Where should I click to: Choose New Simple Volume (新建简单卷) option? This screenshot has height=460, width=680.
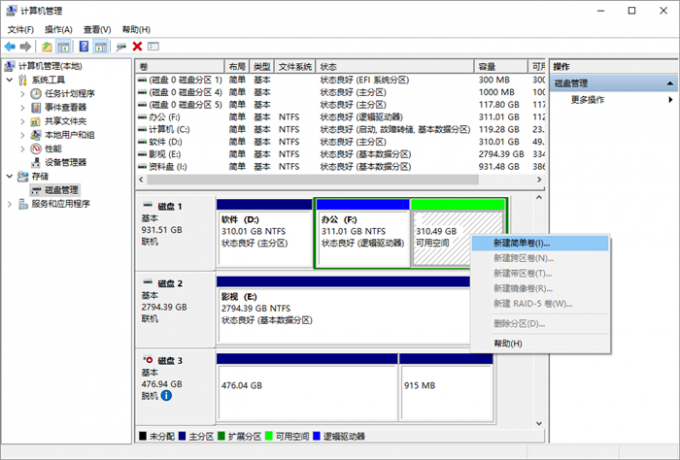(x=540, y=243)
